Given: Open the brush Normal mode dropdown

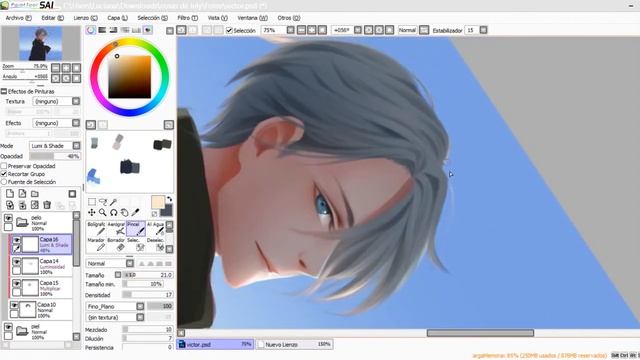Looking at the screenshot, I should pos(129,264).
